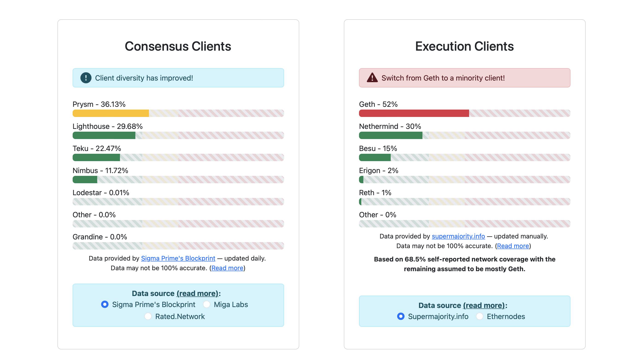Switch execution data source to Ethernodes
The image size is (644, 360).
click(x=479, y=316)
